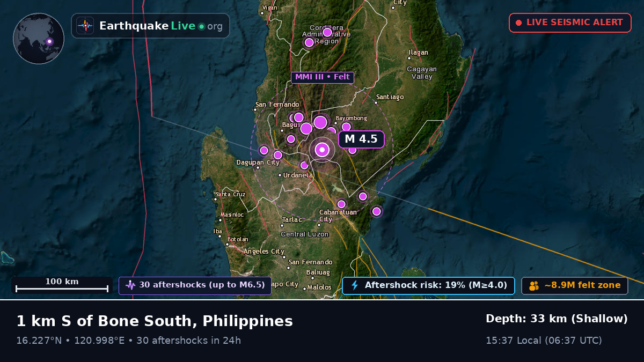This screenshot has width=644, height=362.
Task: Select the aftershock marker beside the Bayombong label
Action: click(x=346, y=127)
